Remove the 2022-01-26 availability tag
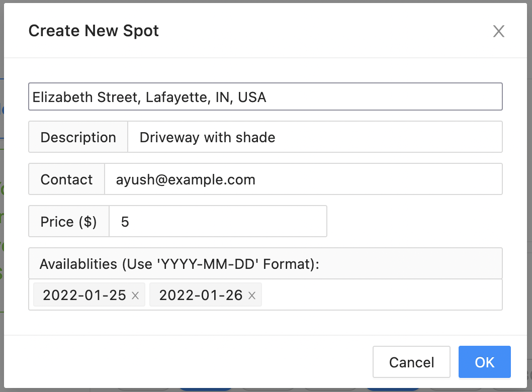Screen dimensions: 532x392 (252, 296)
